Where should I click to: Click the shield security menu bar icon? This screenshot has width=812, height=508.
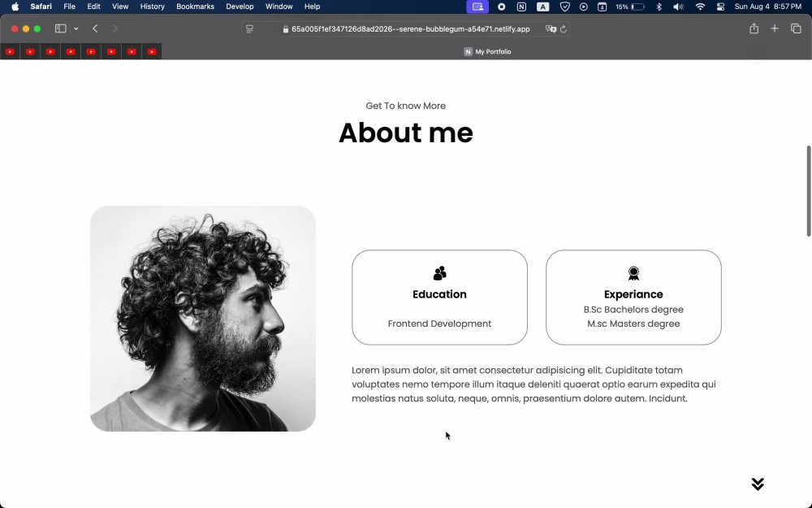pos(565,7)
